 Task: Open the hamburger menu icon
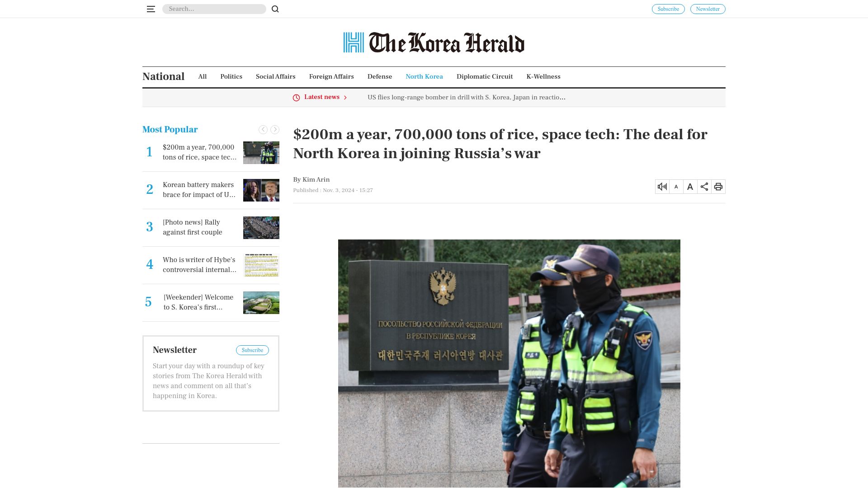tap(151, 9)
